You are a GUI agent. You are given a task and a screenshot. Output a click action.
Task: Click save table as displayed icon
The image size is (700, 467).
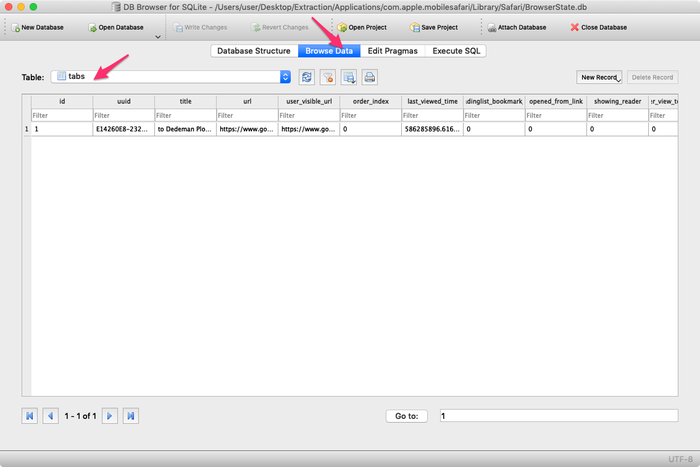coord(349,77)
